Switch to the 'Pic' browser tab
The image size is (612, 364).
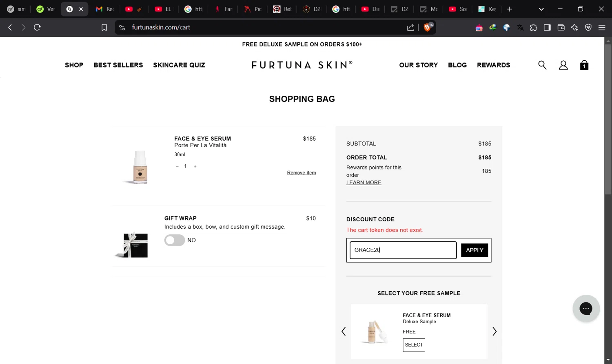[253, 9]
